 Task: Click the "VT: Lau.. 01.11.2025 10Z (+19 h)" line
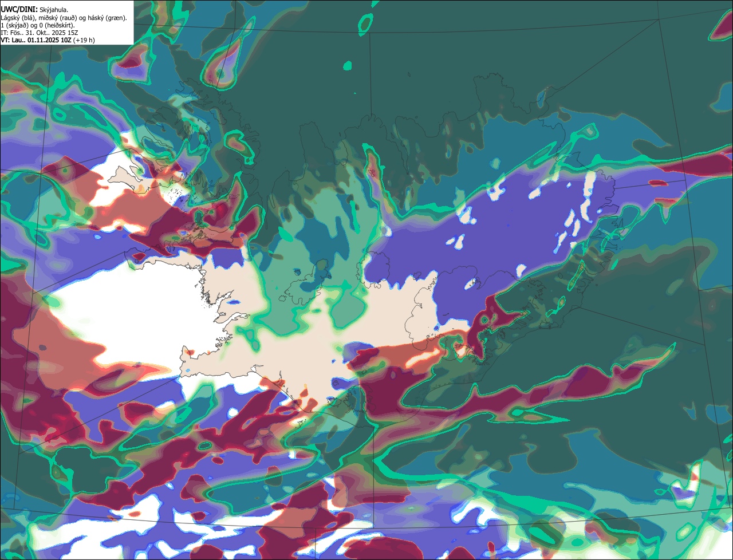48,40
